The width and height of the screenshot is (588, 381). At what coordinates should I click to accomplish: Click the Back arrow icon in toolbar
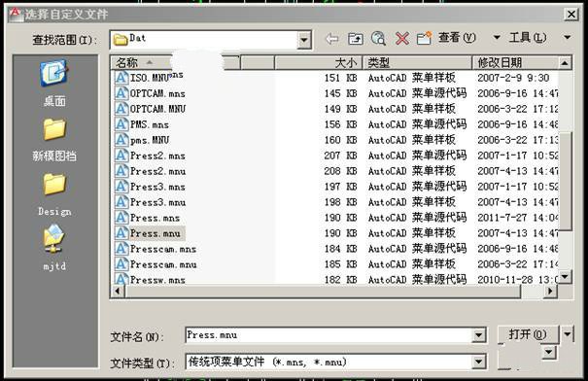(x=331, y=39)
